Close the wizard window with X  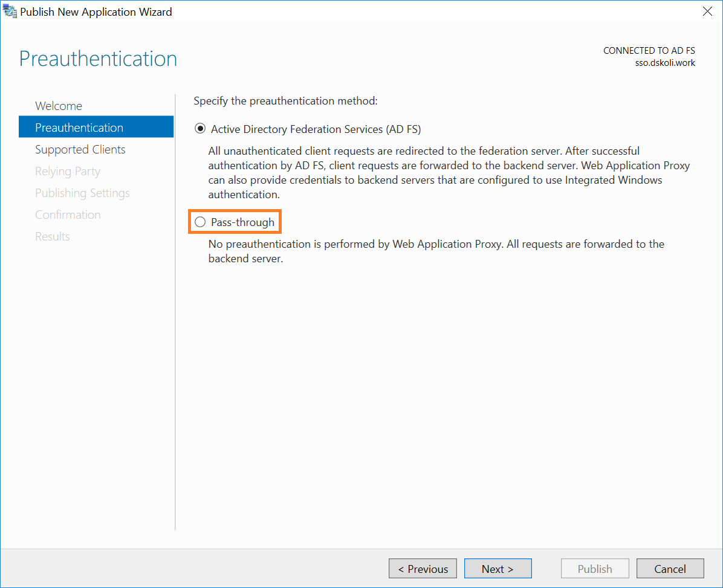coord(707,11)
